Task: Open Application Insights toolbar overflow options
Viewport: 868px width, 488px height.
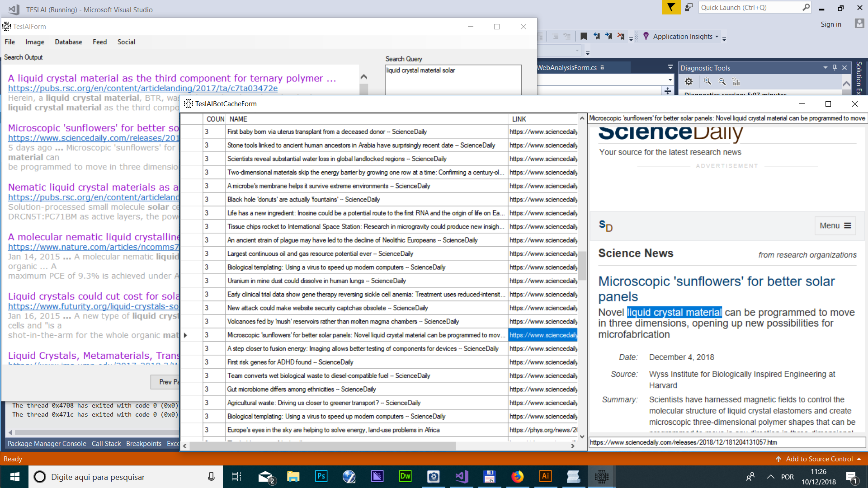Action: pos(724,39)
